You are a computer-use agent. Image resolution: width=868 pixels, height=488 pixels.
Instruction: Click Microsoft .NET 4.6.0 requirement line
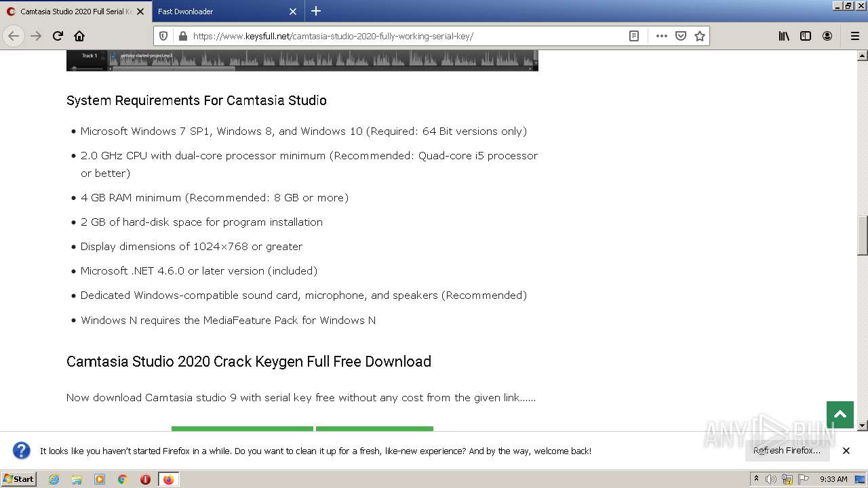[199, 270]
